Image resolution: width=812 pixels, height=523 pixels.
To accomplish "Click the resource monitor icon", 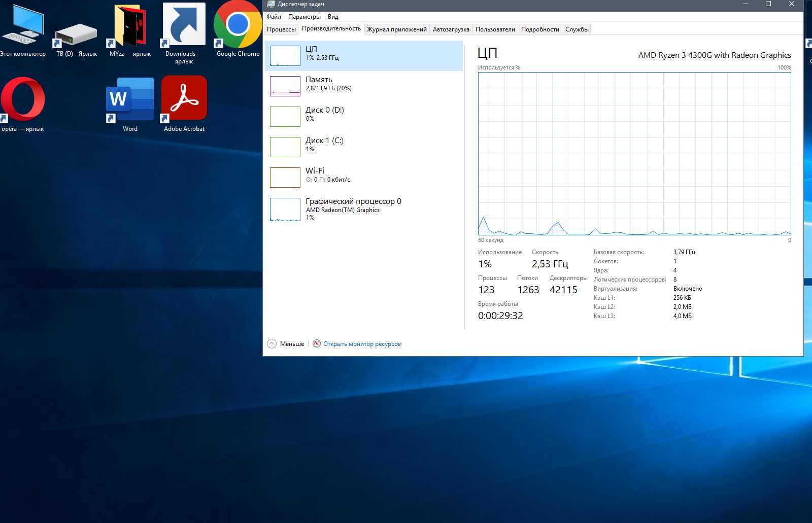I will coord(317,343).
